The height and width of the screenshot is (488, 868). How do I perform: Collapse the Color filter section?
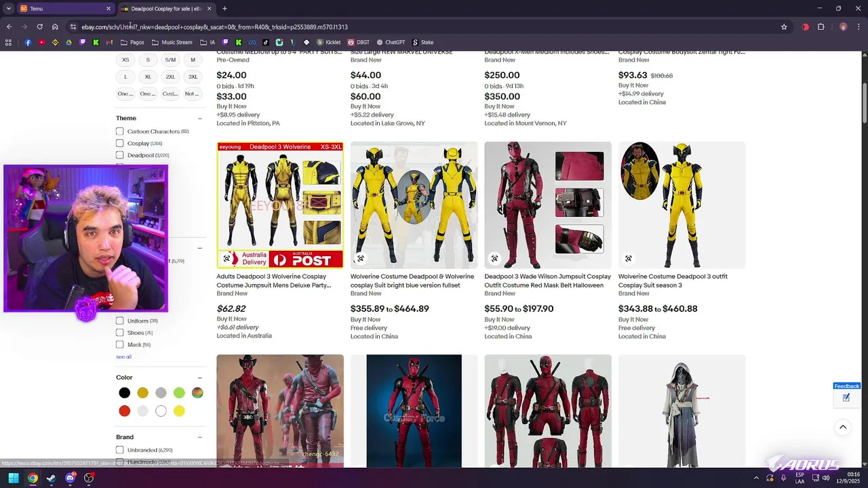[199, 378]
